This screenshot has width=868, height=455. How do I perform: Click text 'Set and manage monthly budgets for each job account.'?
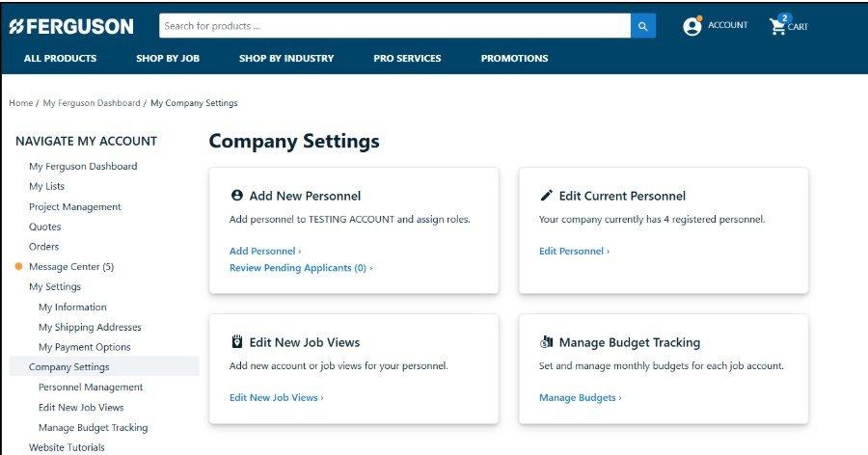pyautogui.click(x=662, y=366)
